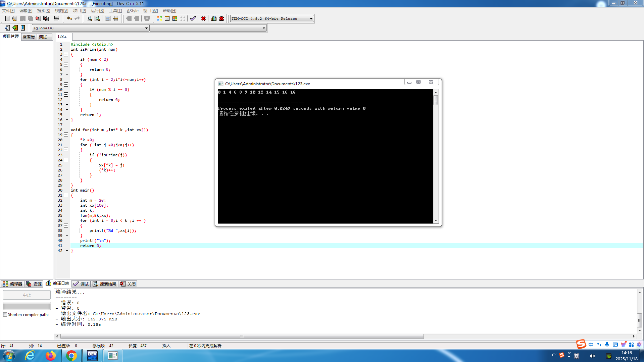Viewport: 644px width, 362px height.
Task: Open the 搜索[S] menu
Action: [44, 11]
